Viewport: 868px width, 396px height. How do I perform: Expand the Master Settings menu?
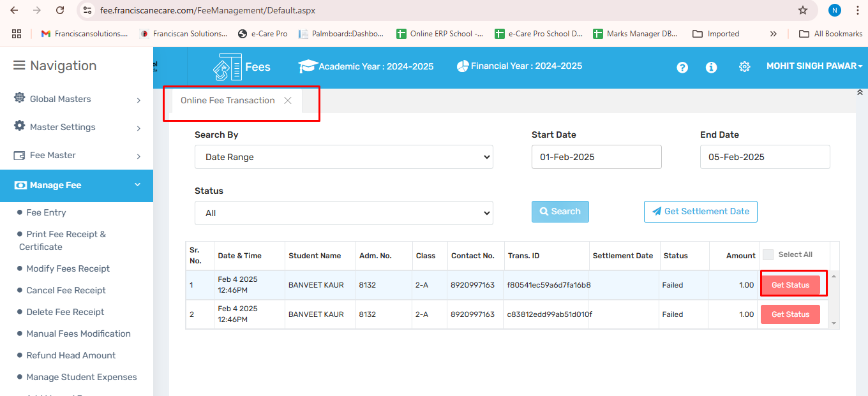pos(77,127)
